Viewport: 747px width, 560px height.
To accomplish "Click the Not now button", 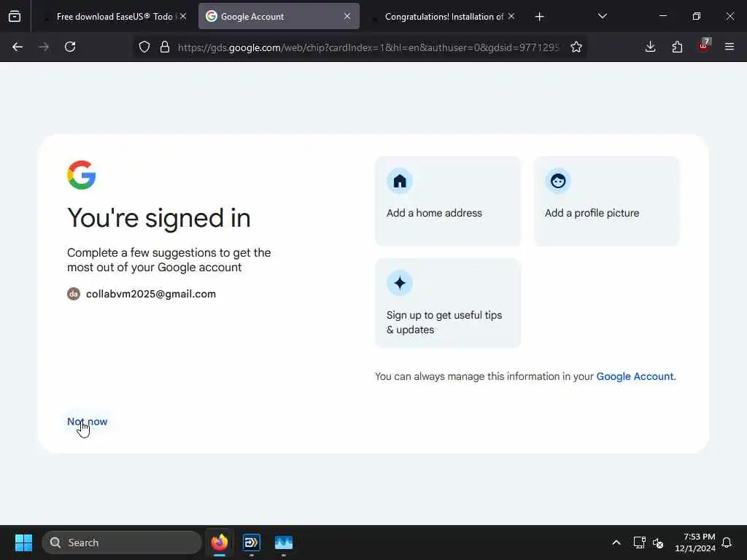I will (88, 421).
